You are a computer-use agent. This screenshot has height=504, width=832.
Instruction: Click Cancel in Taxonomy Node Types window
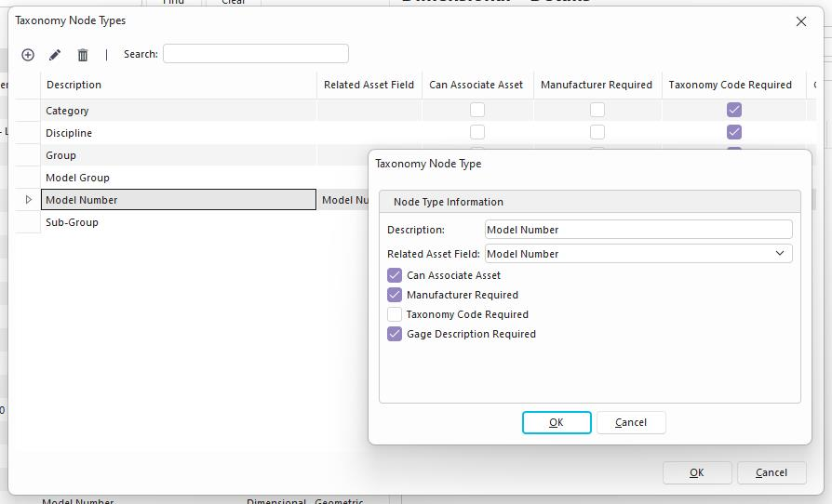pos(771,472)
